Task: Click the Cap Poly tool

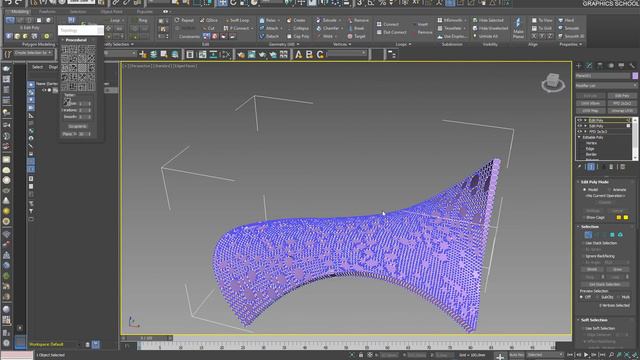Action: coord(298,36)
